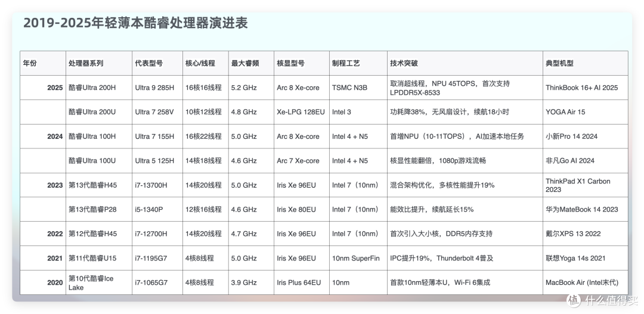Select the 2025 year cell
The width and height of the screenshot is (644, 314).
(43, 88)
